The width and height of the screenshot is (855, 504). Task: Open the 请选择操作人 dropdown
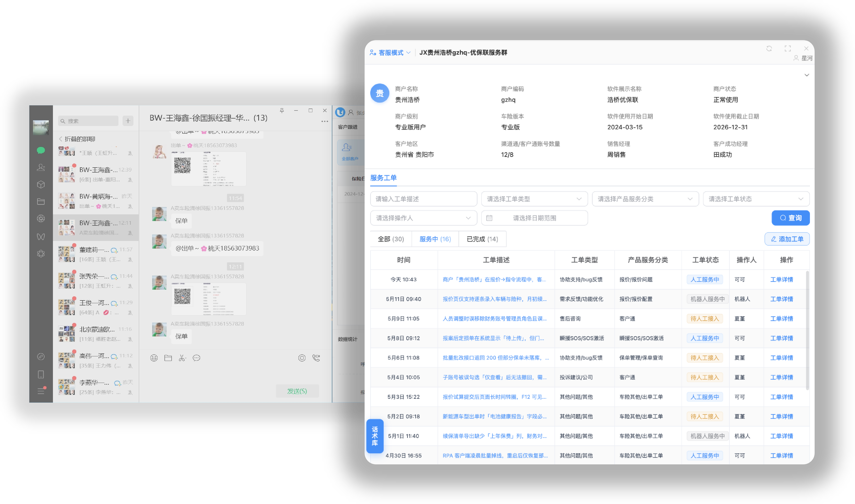click(x=424, y=218)
